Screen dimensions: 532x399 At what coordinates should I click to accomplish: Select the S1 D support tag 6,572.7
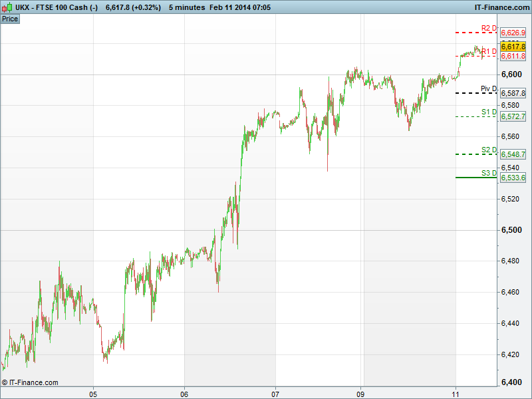(x=513, y=117)
